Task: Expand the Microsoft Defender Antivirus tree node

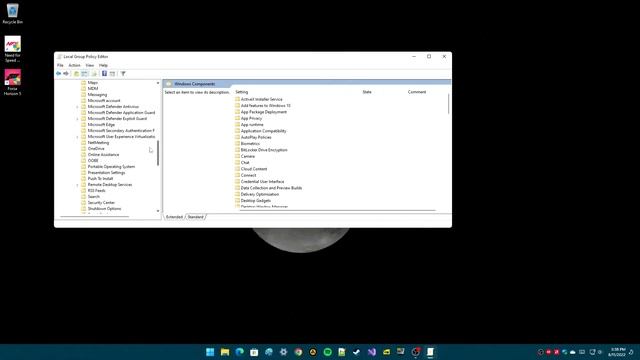Action: point(78,107)
